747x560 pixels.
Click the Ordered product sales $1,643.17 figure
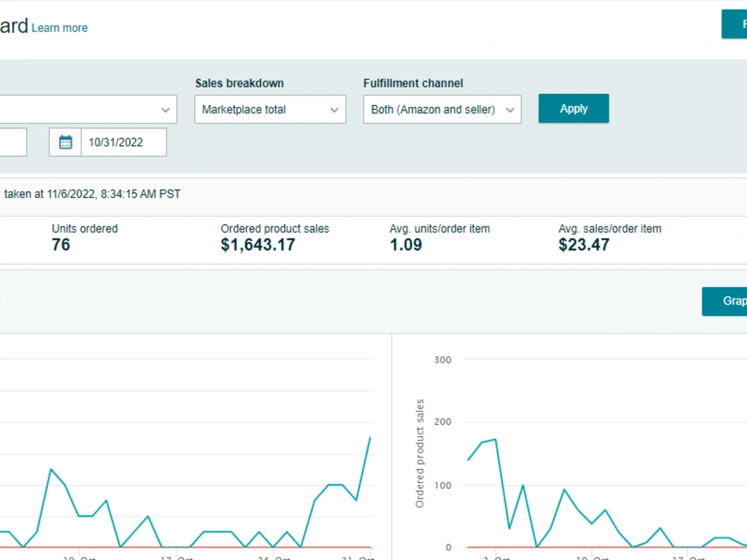tap(258, 245)
